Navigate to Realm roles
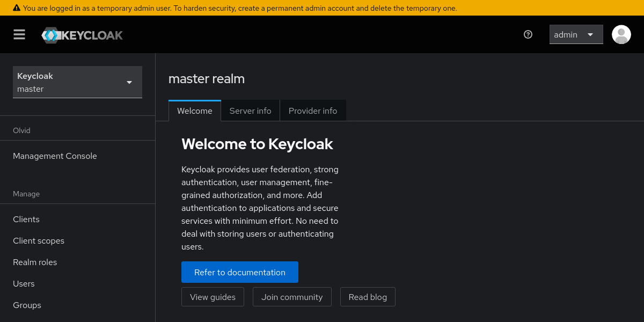Image resolution: width=644 pixels, height=322 pixels. point(77,262)
